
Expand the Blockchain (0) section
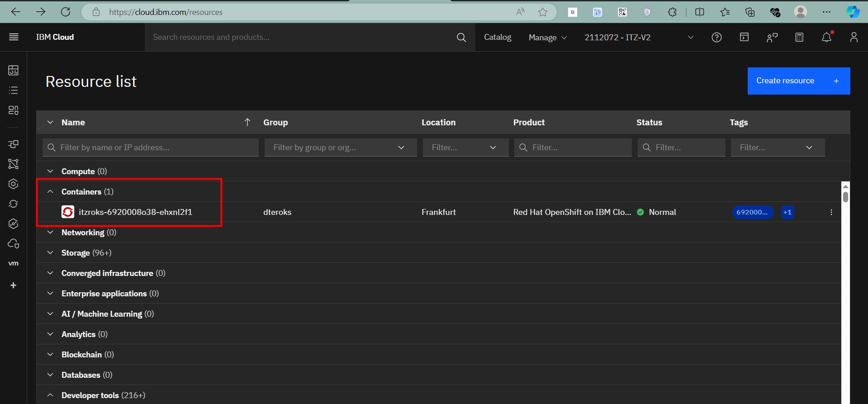50,355
